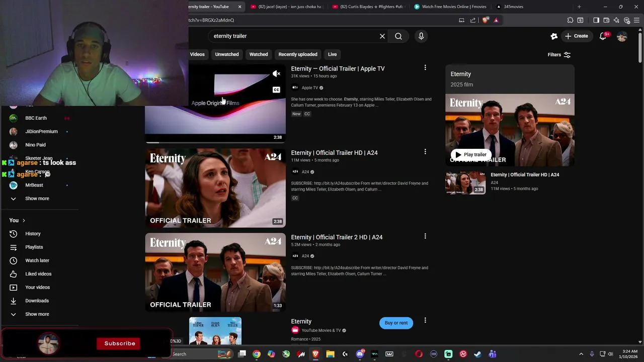Click Play trailer on Eternity film card

pyautogui.click(x=471, y=155)
